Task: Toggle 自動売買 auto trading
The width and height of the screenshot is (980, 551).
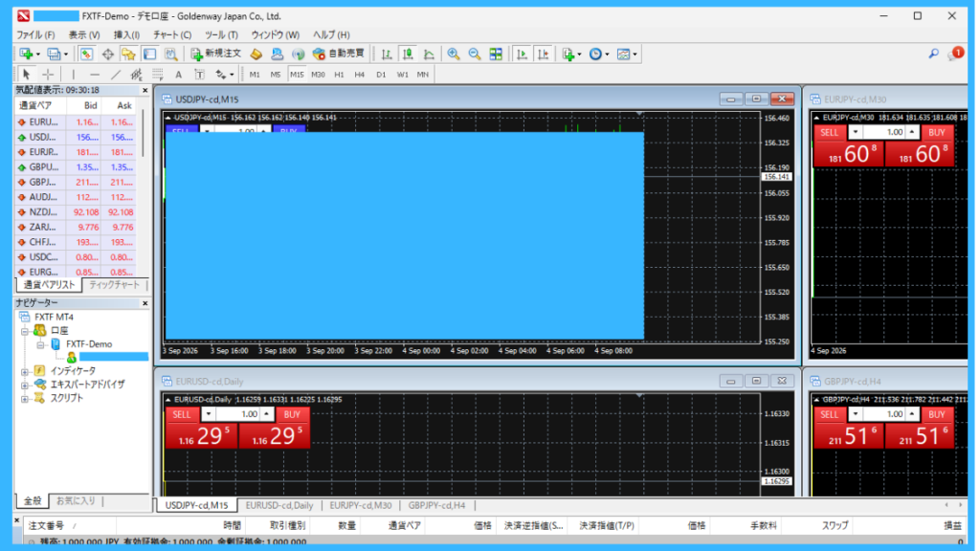Action: (338, 55)
